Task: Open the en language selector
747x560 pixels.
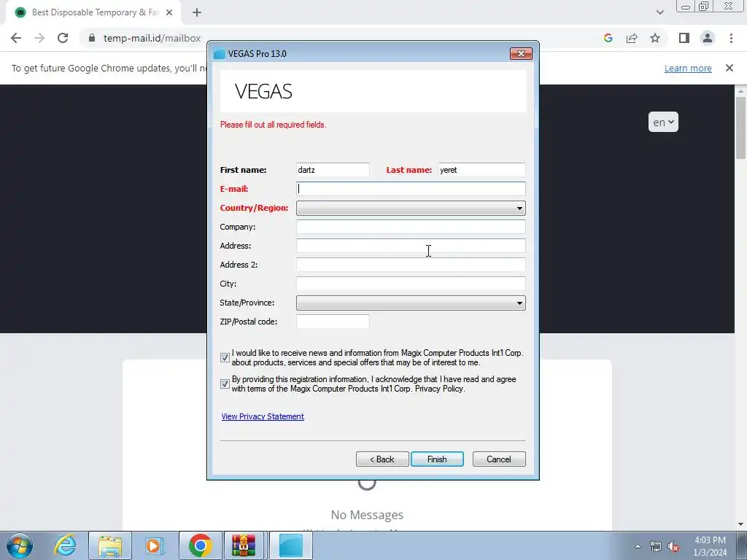Action: pyautogui.click(x=663, y=122)
